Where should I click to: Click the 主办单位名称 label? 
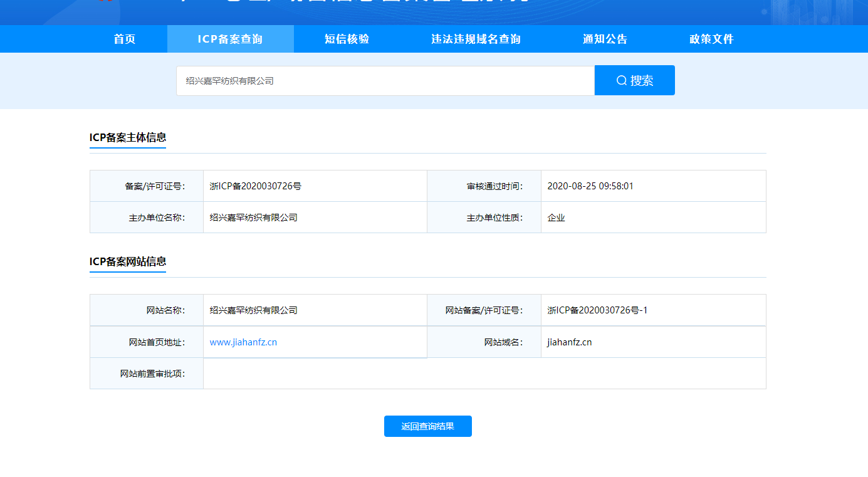point(157,218)
